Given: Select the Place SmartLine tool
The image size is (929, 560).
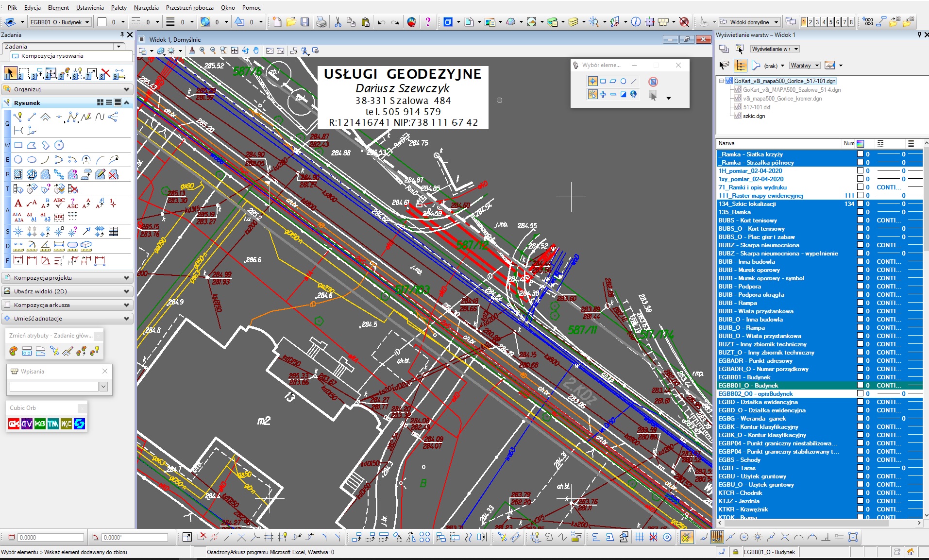Looking at the screenshot, I should coord(18,117).
